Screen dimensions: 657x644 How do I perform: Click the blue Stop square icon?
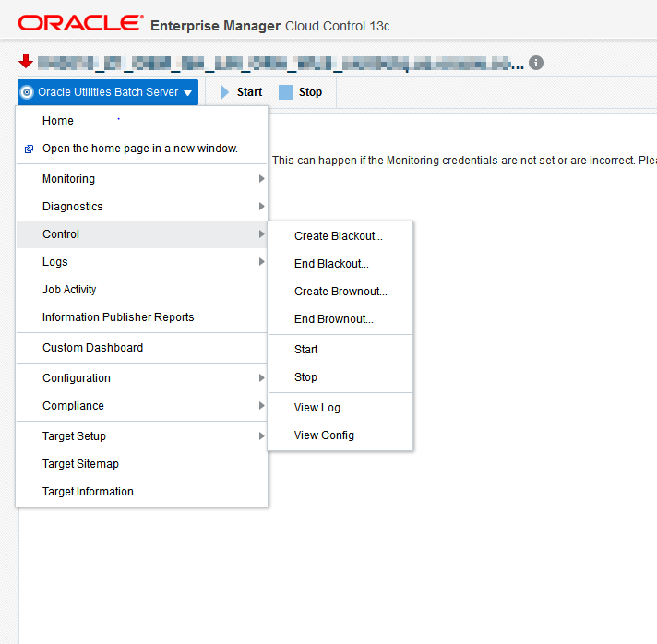coord(286,92)
